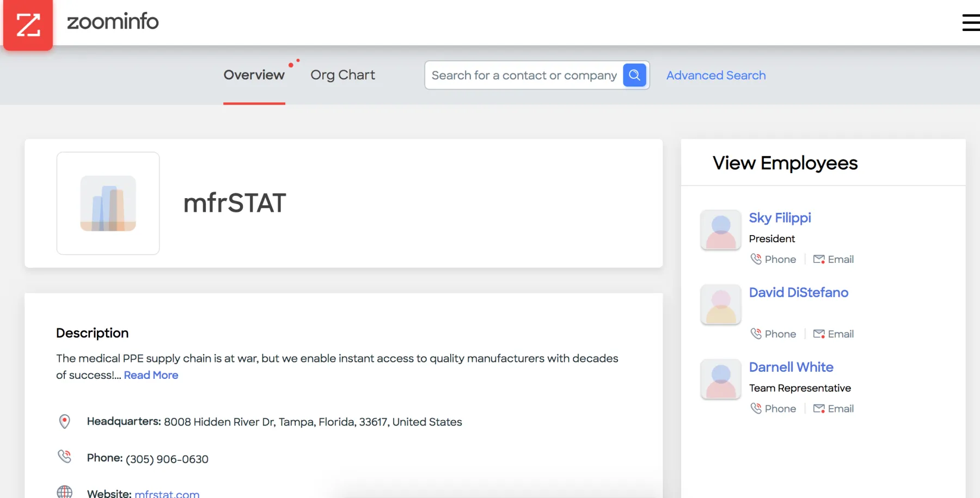Viewport: 980px width, 498px height.
Task: Open the Advanced Search link
Action: tap(716, 75)
